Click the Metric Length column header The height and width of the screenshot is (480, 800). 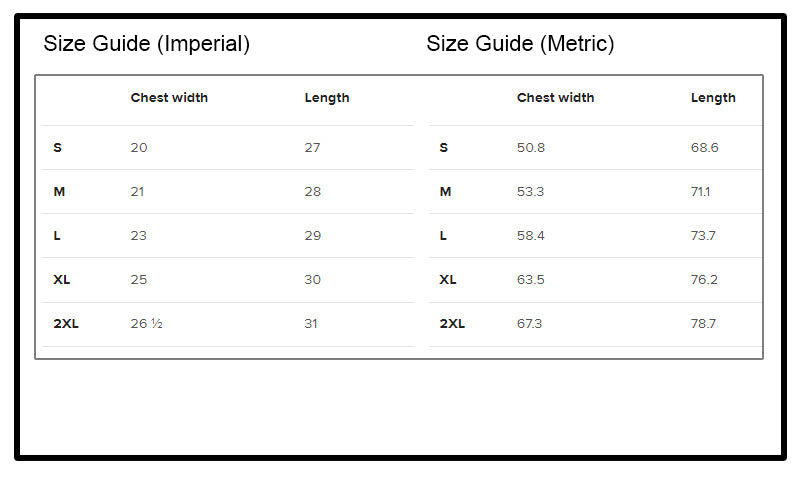pos(713,98)
